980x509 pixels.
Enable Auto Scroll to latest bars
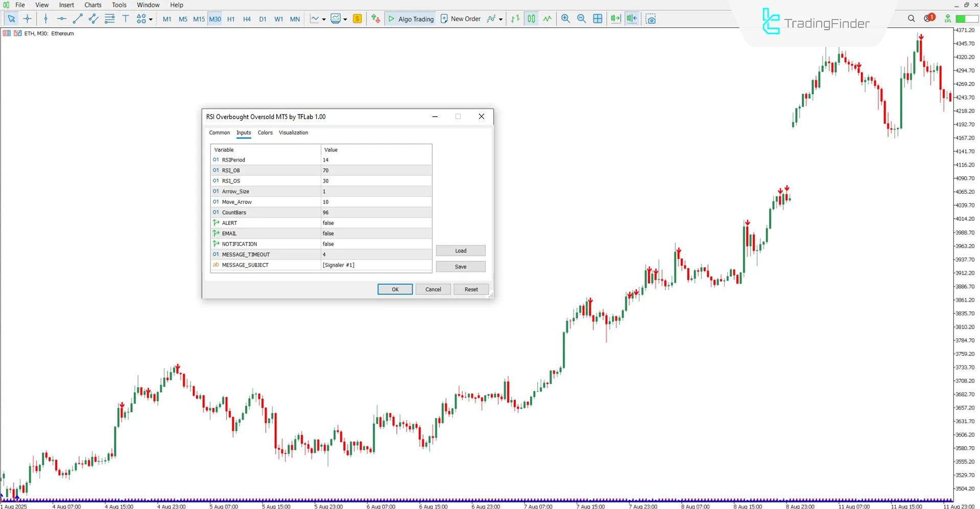(615, 19)
